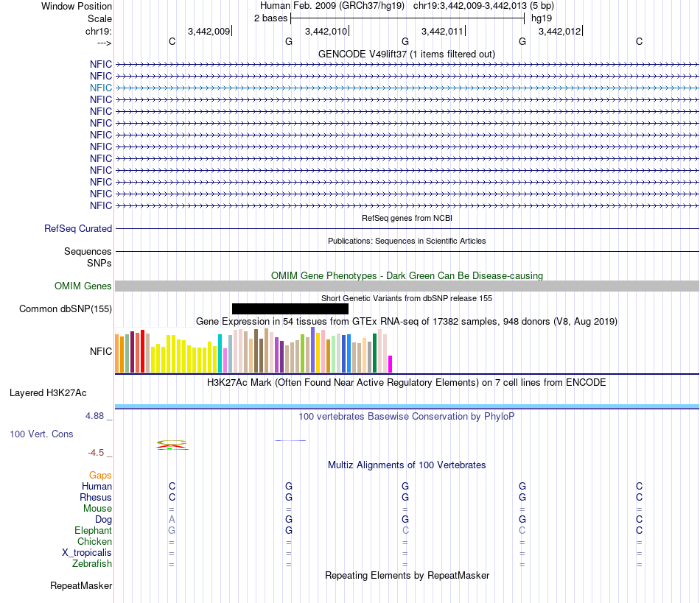Open the RefSeq Curated track label
This screenshot has width=700, height=603.
[78, 228]
